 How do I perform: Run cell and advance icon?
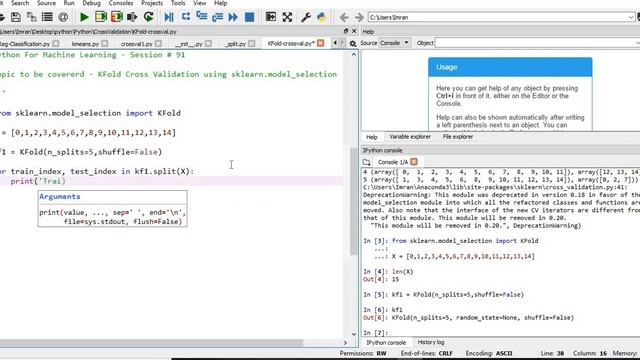tap(117, 17)
